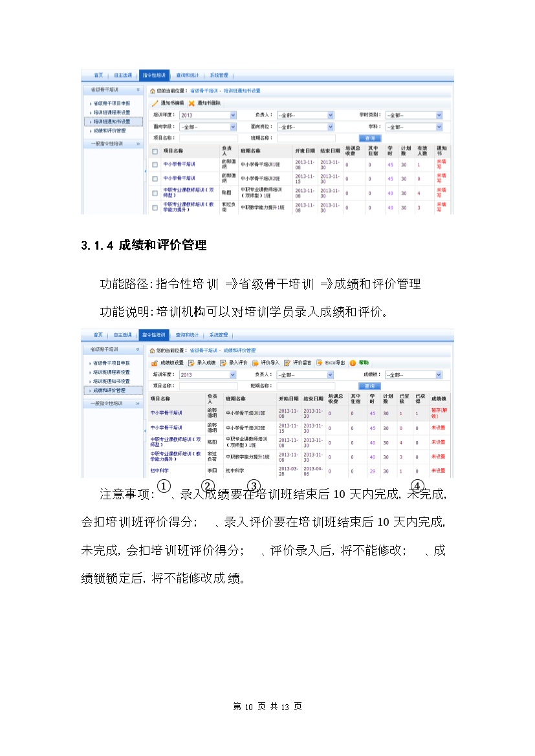Tick the checkbox for 中职教学能力提升1班 row
Viewport: 535px width, 756px height.
pos(155,208)
